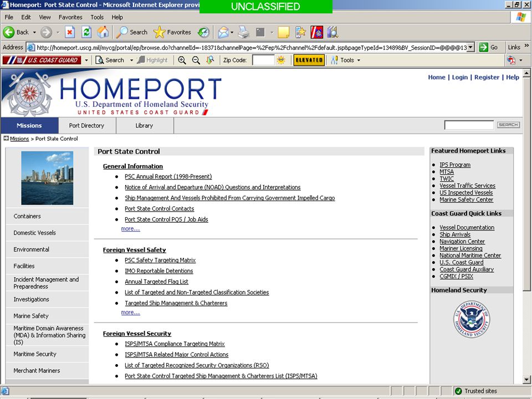The width and height of the screenshot is (532, 399).
Task: Open the Vessel Traffic Services link
Action: point(468,186)
